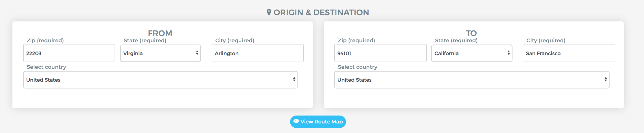Click the City (required) label under TO

click(546, 41)
